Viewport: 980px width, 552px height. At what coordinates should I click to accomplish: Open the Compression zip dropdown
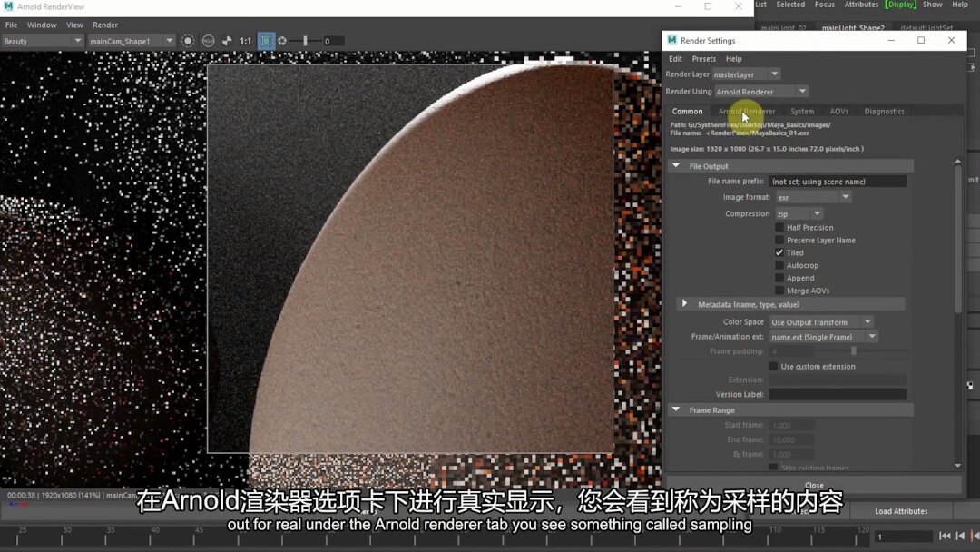tap(799, 213)
